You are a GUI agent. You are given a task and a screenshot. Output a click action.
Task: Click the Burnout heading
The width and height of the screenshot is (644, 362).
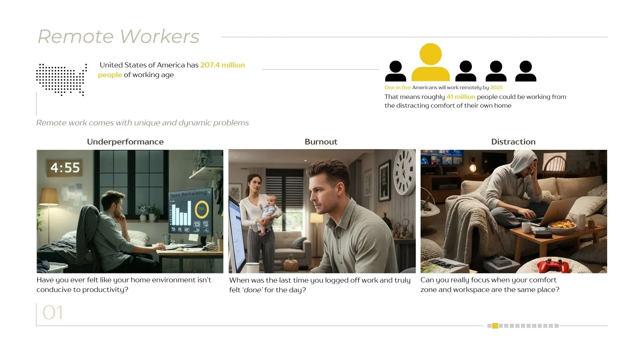coord(321,142)
